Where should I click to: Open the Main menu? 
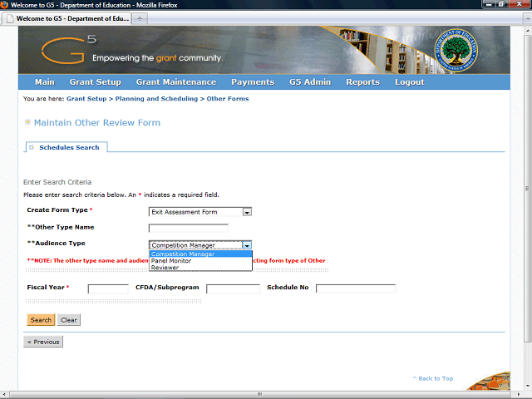coord(44,82)
